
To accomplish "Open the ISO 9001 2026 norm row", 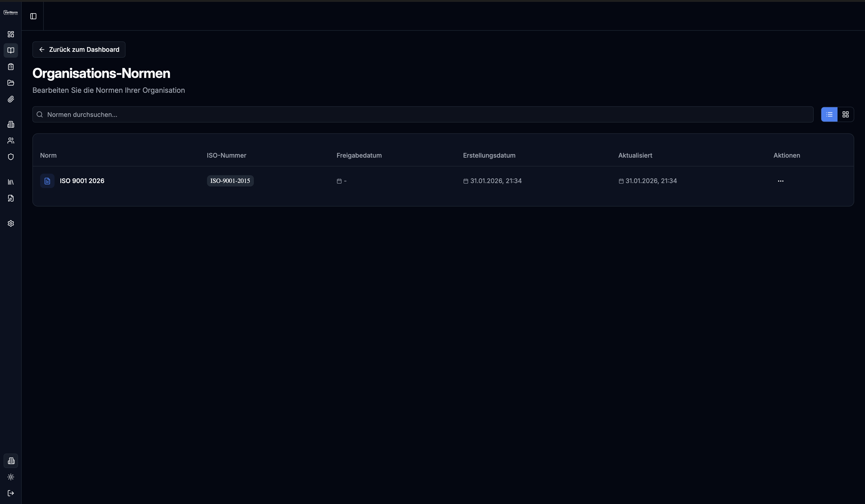I will (82, 181).
